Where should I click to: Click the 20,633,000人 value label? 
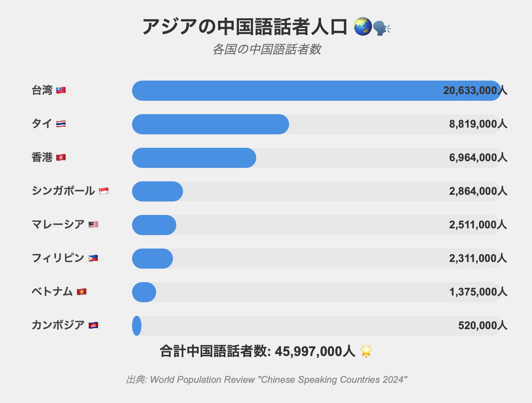click(x=475, y=90)
